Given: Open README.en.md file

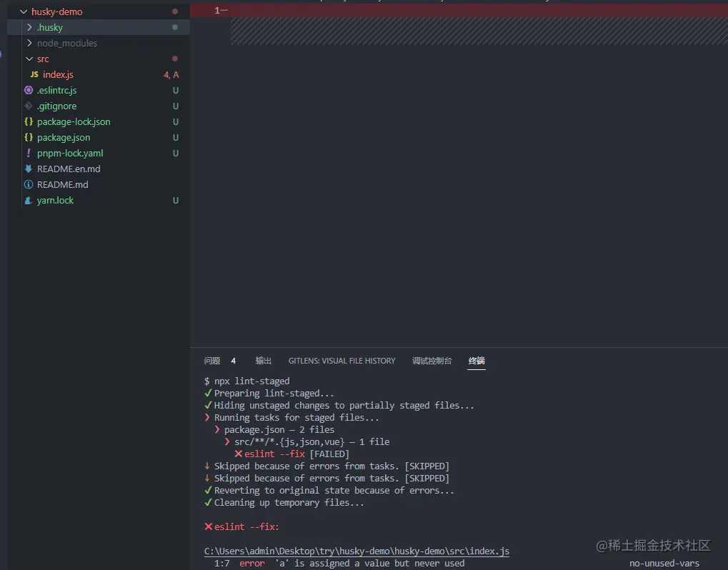Looking at the screenshot, I should click(x=69, y=169).
